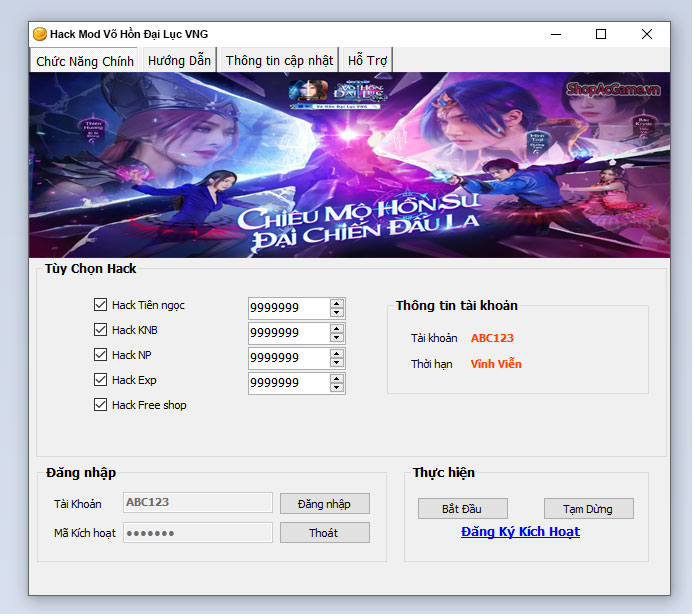Screen dimensions: 693x616
Task: Decrease the Hack NP value with down arrow
Action: (337, 363)
